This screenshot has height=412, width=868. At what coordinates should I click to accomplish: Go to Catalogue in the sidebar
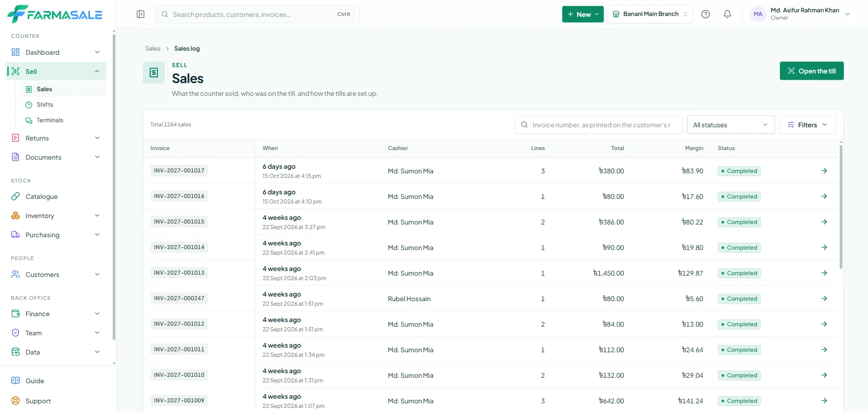point(56,197)
